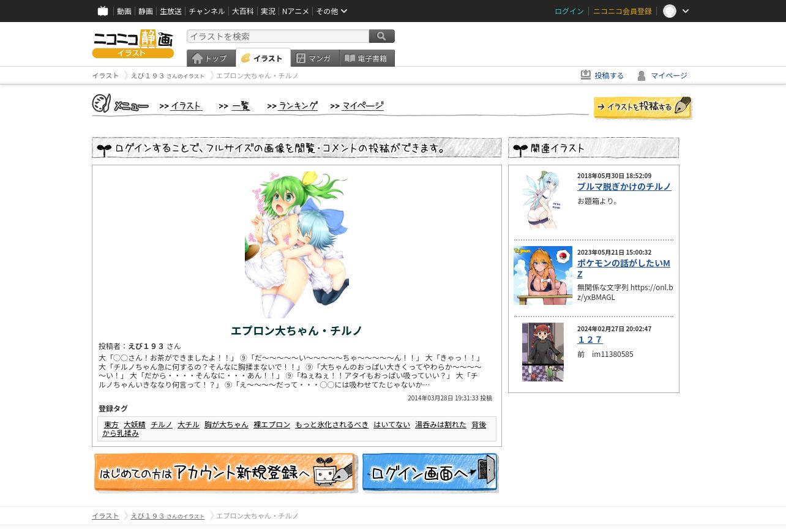The height and width of the screenshot is (532, 786).
Task: Click the イラストを投稿する button
Action: (643, 107)
